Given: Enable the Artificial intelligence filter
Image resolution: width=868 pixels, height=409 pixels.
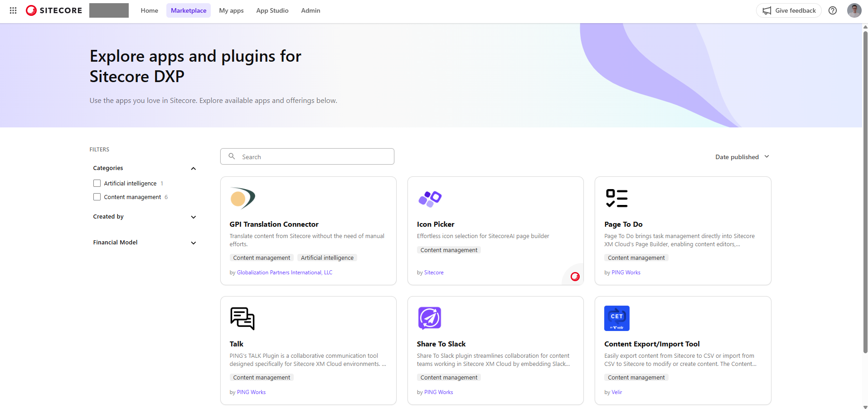Looking at the screenshot, I should tap(97, 183).
